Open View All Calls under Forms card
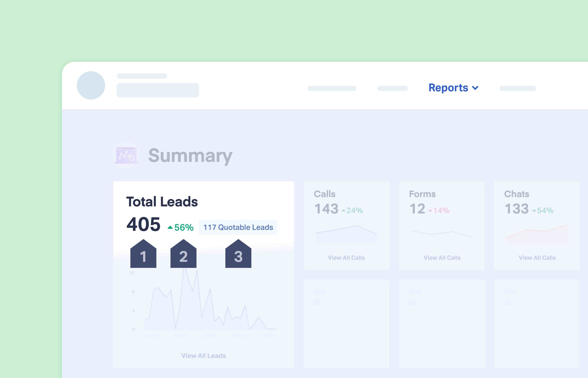588x378 pixels. (442, 258)
